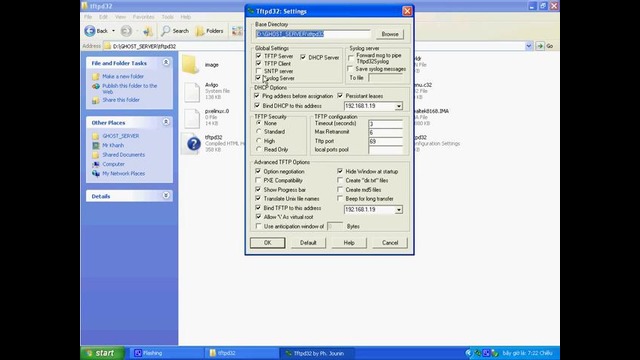640x360 pixels.
Task: Open the Bind TFTP address dropdown
Action: pyautogui.click(x=398, y=210)
